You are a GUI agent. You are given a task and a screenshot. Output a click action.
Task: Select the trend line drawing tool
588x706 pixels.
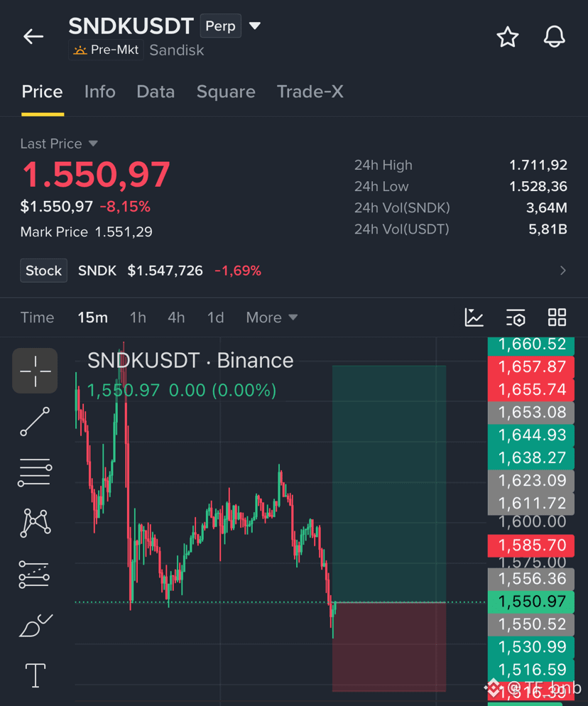coord(35,421)
